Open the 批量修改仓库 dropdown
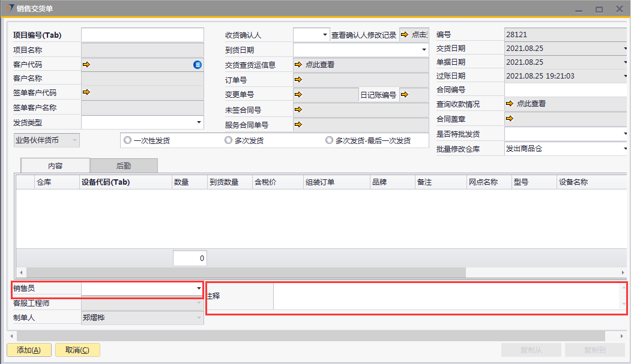631x364 pixels. pyautogui.click(x=625, y=149)
